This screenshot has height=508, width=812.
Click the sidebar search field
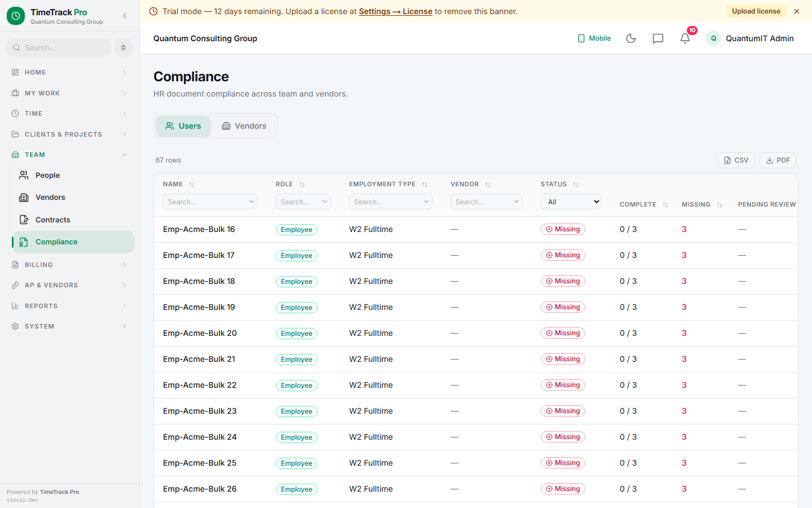(x=59, y=47)
